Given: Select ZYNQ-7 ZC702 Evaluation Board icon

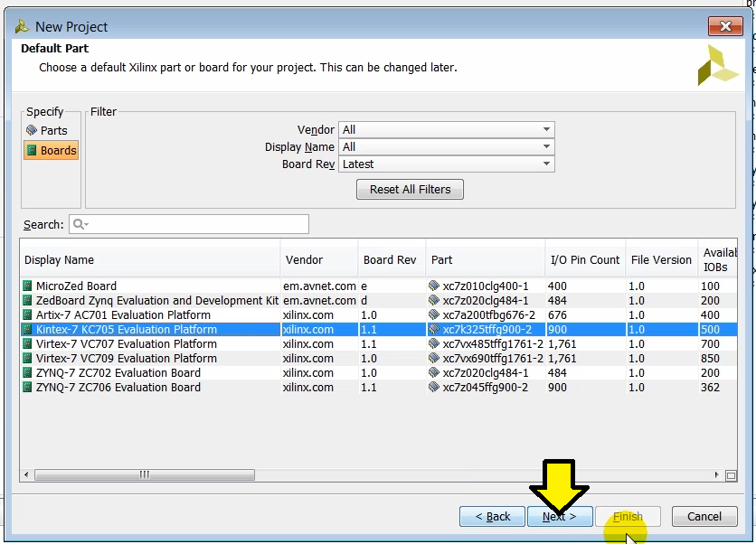Looking at the screenshot, I should pos(29,373).
